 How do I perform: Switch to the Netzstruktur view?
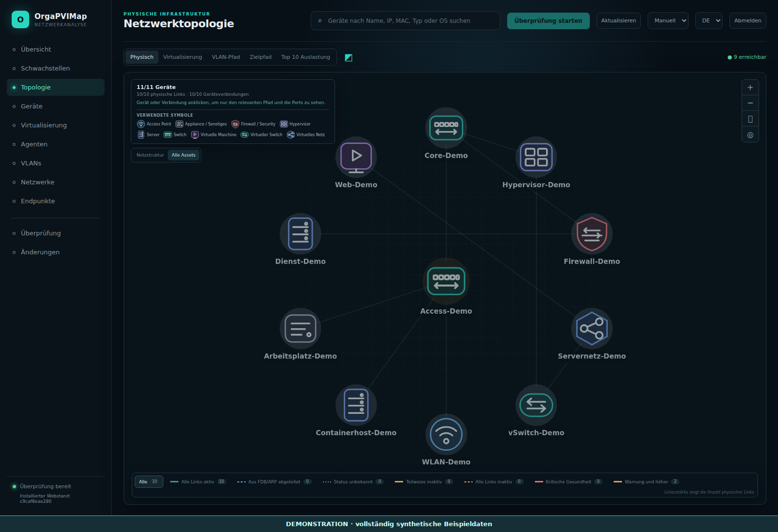(150, 155)
